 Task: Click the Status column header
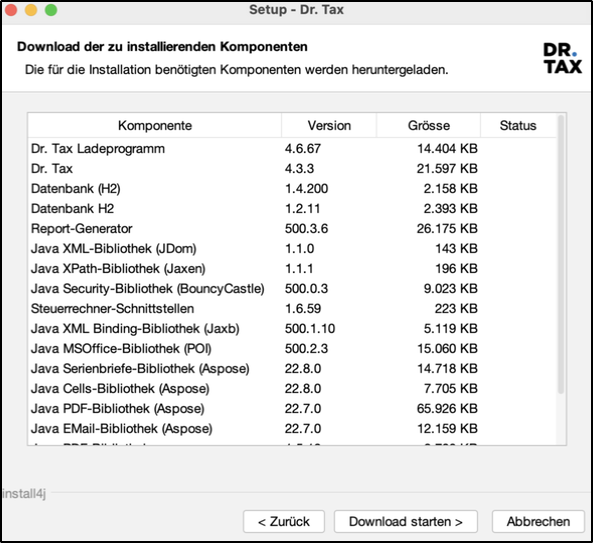click(518, 126)
